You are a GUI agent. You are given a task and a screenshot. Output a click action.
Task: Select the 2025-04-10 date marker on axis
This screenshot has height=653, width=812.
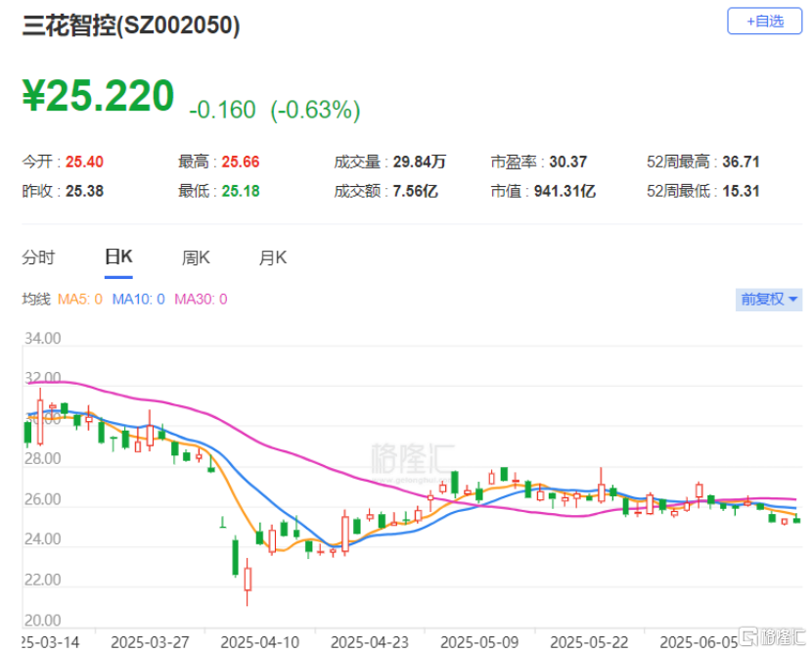point(260,642)
